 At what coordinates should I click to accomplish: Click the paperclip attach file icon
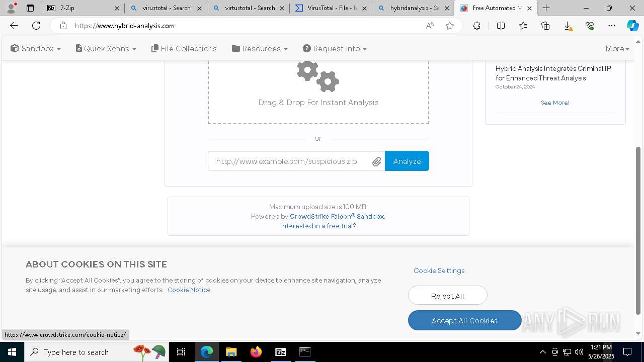(377, 161)
